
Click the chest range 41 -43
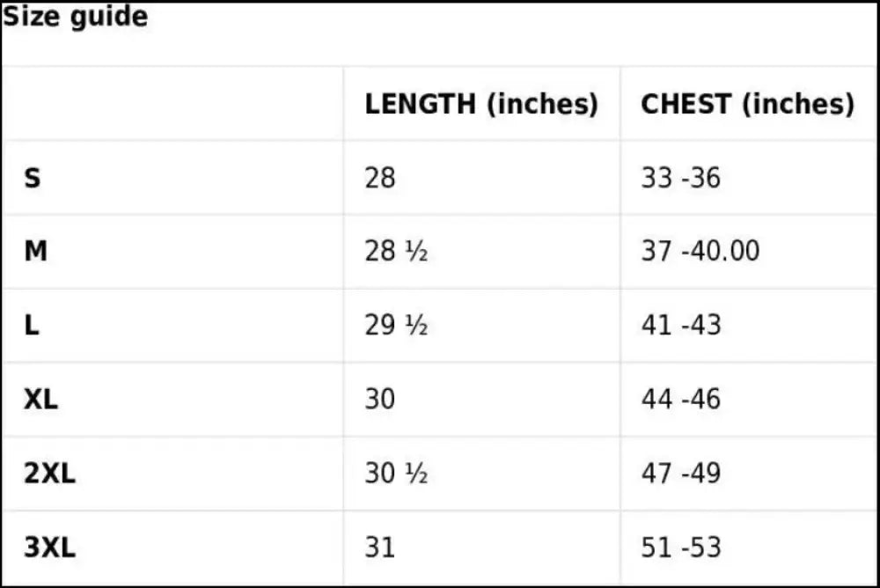680,326
